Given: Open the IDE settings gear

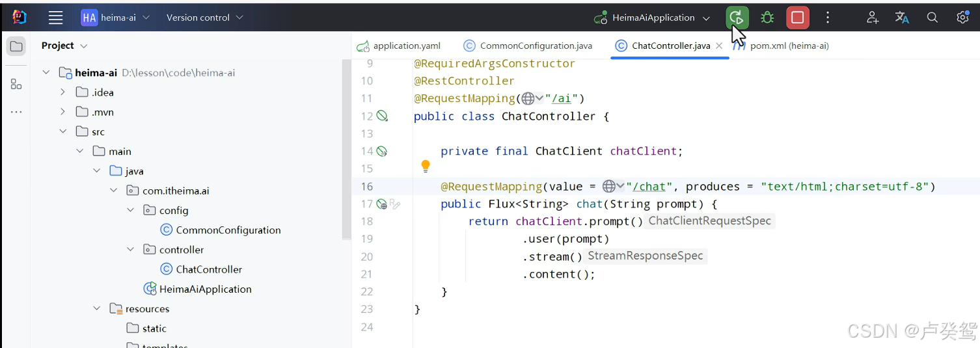Looking at the screenshot, I should click(x=962, y=18).
